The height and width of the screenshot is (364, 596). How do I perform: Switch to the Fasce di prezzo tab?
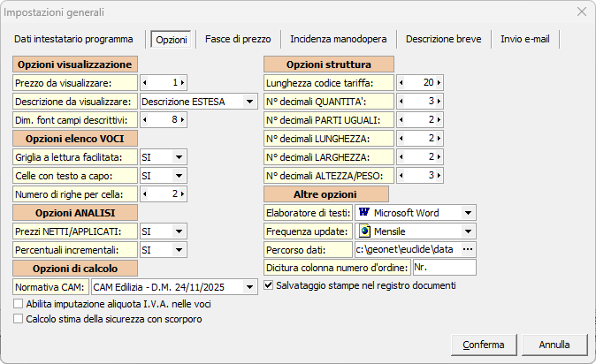click(239, 39)
